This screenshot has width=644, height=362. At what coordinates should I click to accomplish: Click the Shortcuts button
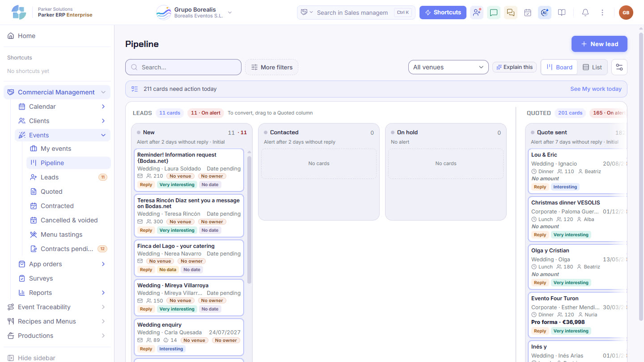(443, 13)
